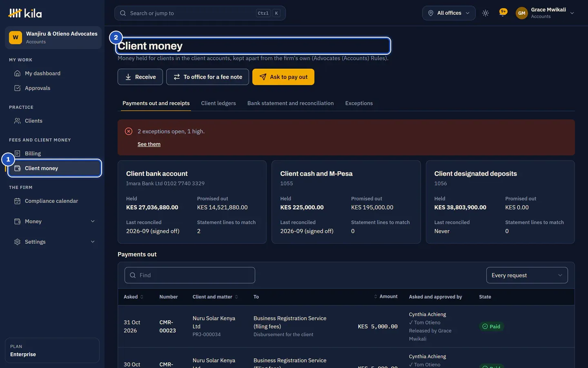Viewport: 588px width, 368px height.
Task: Switch to Bank statement and reconciliation tab
Action: tap(290, 103)
